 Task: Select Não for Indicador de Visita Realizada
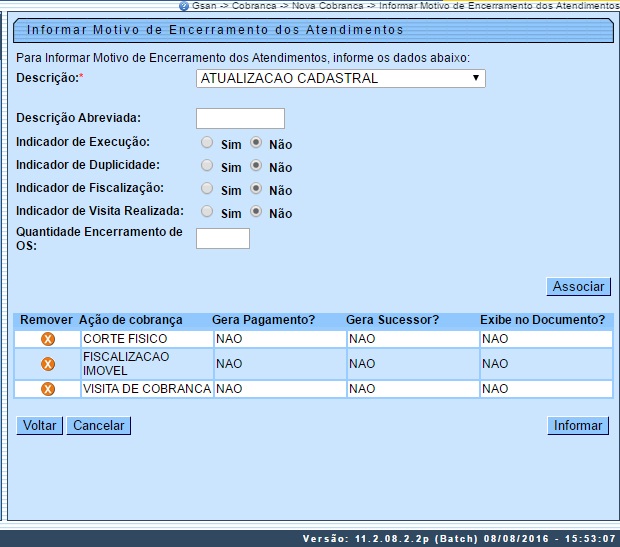coord(256,212)
